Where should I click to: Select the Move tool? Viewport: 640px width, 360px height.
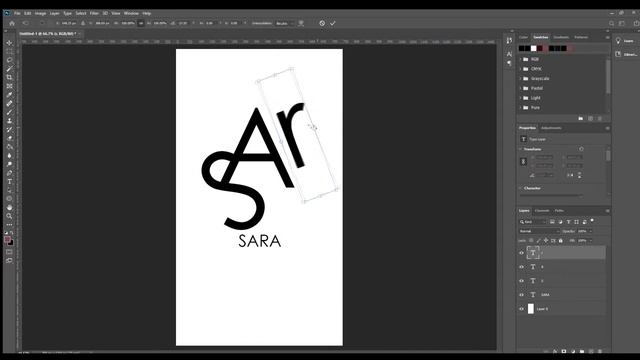pos(9,43)
